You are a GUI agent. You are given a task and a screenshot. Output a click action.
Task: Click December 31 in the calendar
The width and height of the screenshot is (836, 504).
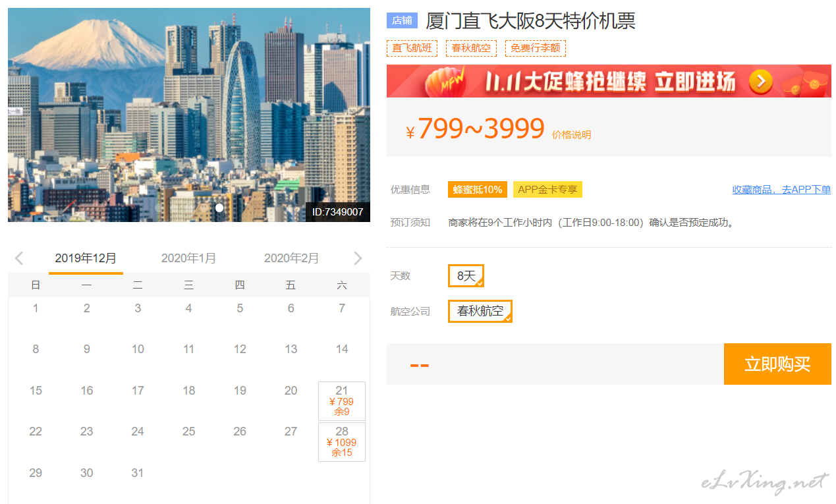point(138,473)
